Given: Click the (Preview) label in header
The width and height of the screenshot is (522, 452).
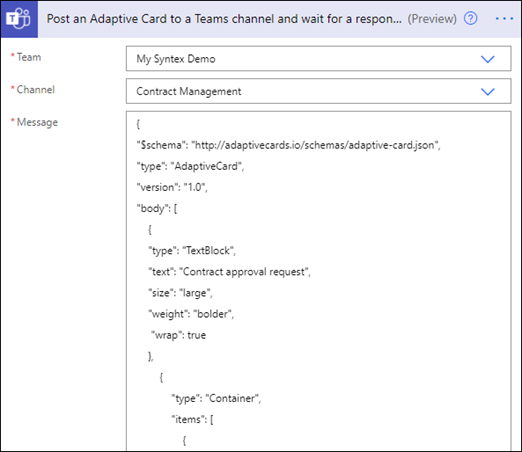Looking at the screenshot, I should [x=432, y=19].
